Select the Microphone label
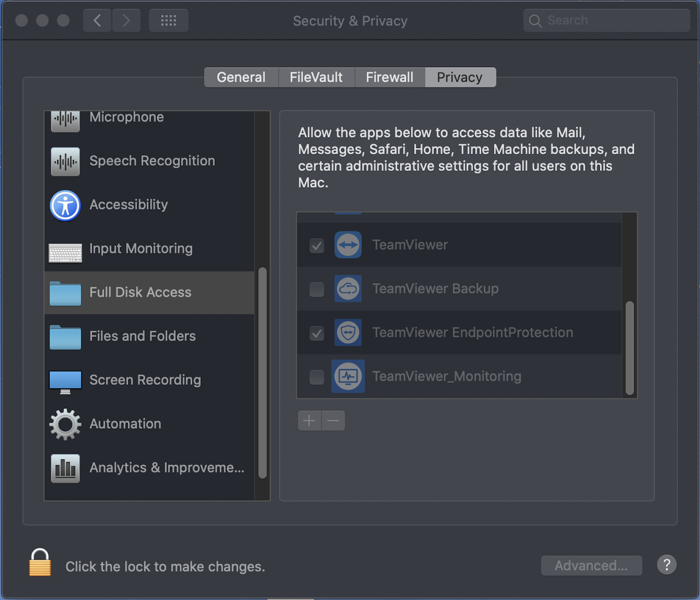The width and height of the screenshot is (700, 600). (126, 117)
